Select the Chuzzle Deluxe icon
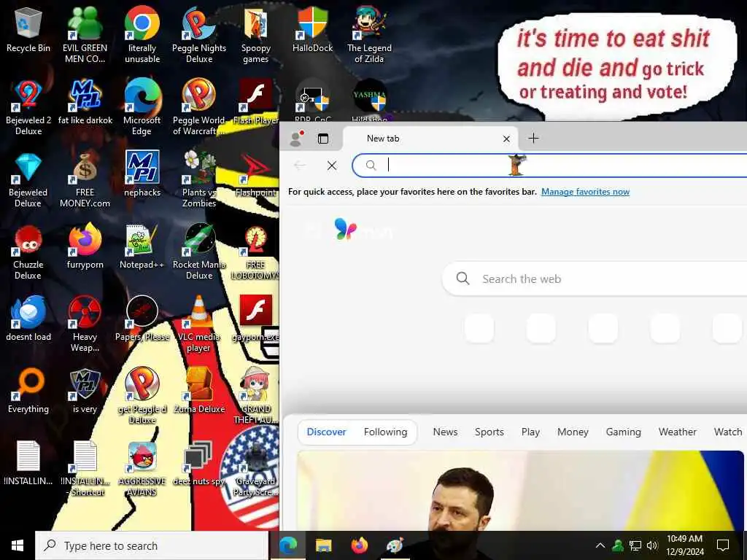 (x=28, y=252)
